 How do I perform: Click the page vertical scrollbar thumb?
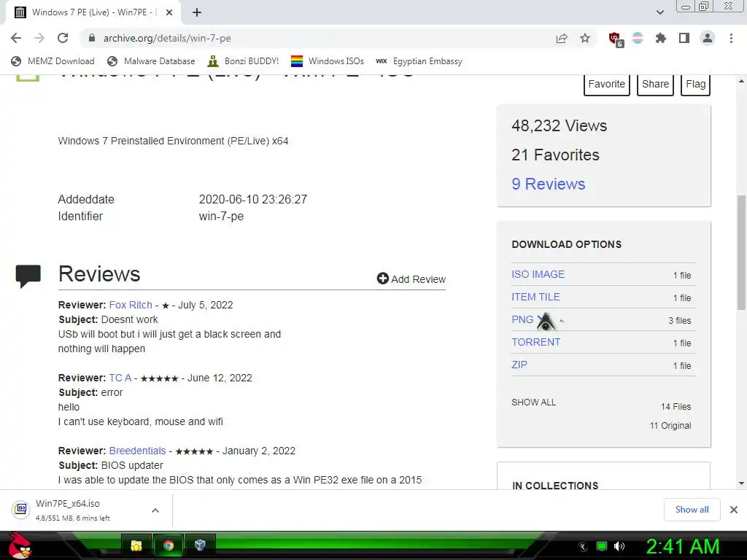click(x=741, y=252)
